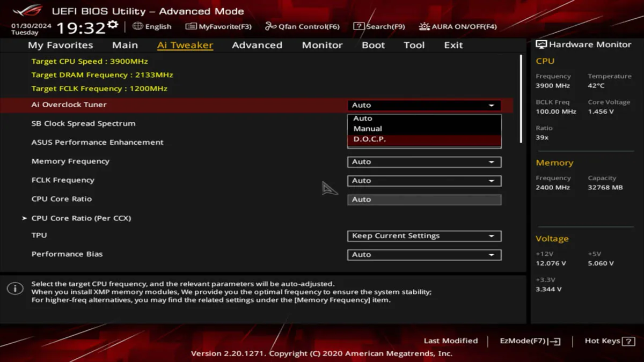Open the Performance Bias dropdown
This screenshot has width=644, height=362.
tap(424, 255)
